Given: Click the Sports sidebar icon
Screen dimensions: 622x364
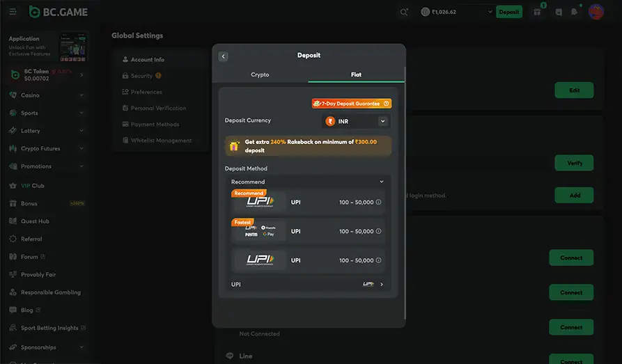Looking at the screenshot, I should (x=13, y=113).
